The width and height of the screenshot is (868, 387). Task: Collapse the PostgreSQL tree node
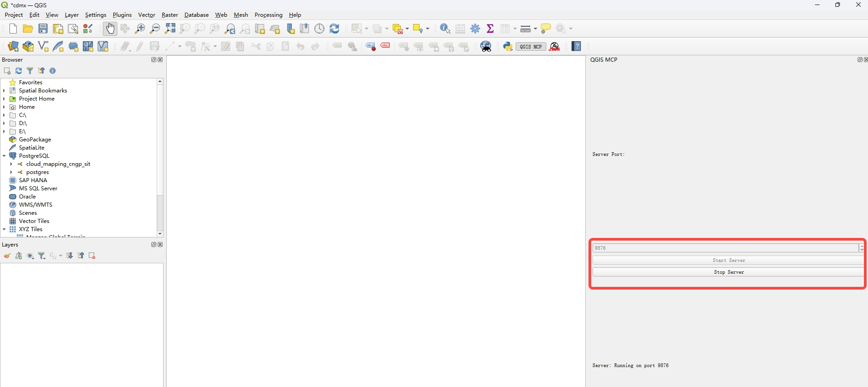tap(4, 156)
